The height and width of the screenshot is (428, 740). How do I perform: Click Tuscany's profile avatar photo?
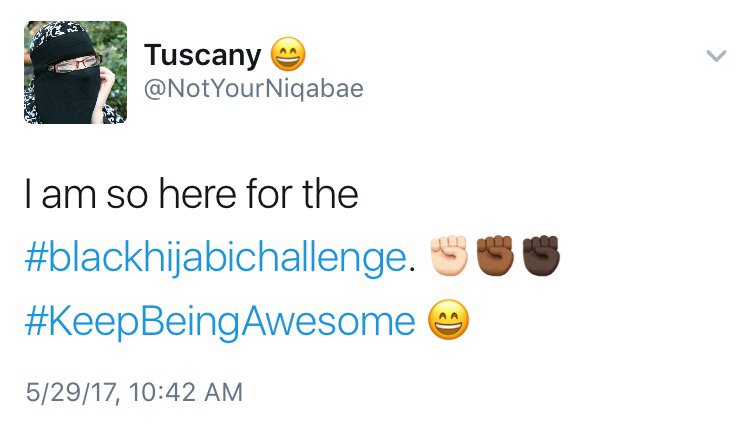click(x=76, y=72)
